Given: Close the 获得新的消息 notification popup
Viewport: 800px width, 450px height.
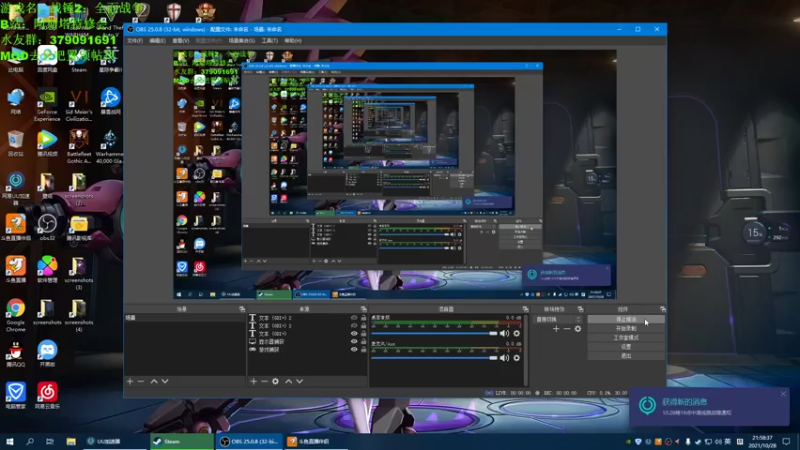Looking at the screenshot, I should [783, 394].
